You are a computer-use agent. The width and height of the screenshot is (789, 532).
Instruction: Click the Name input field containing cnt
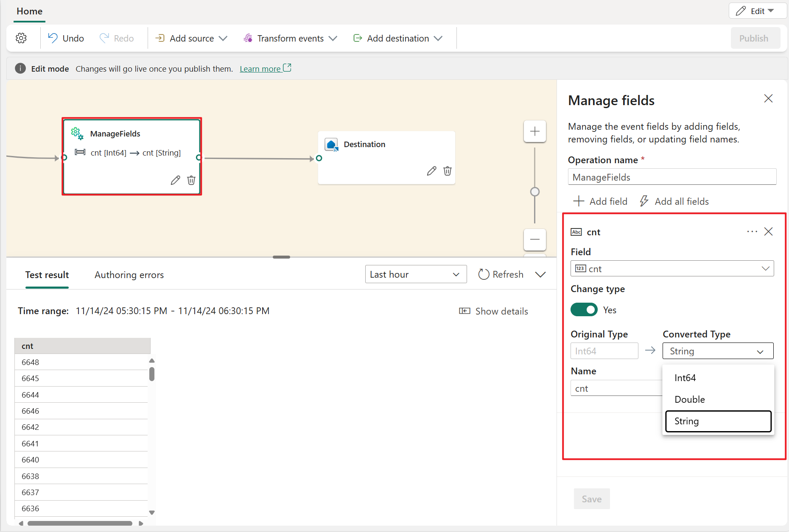tap(616, 388)
